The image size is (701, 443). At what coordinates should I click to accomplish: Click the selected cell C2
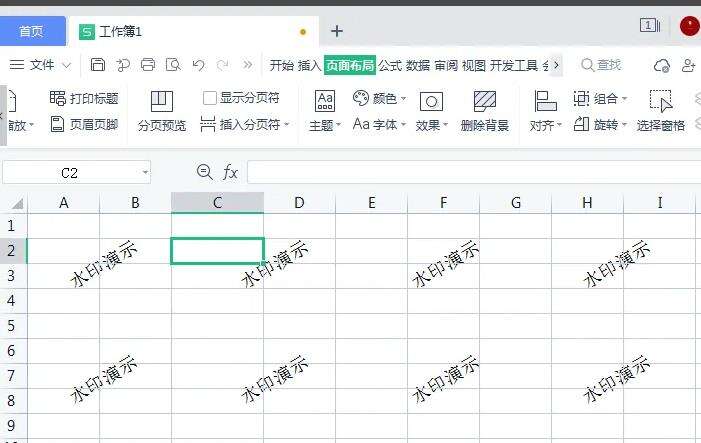218,251
